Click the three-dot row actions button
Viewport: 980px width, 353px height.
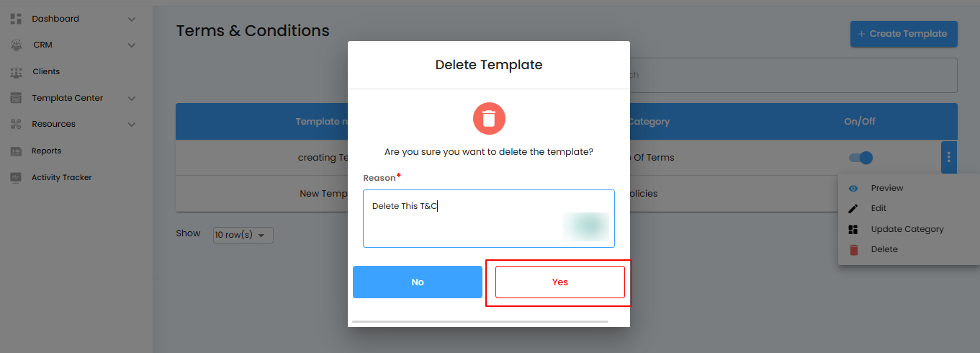coord(949,157)
